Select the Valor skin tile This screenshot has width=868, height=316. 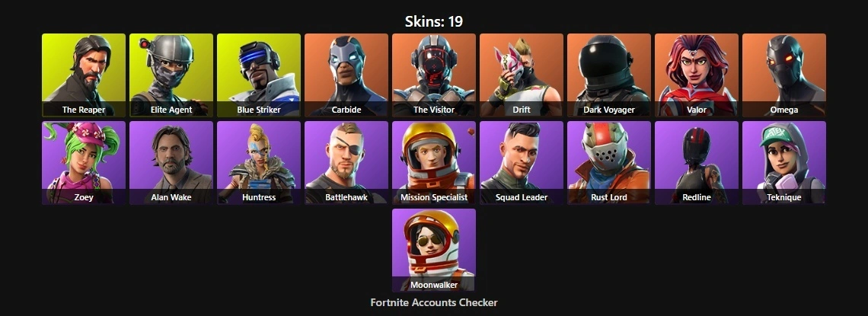[697, 75]
